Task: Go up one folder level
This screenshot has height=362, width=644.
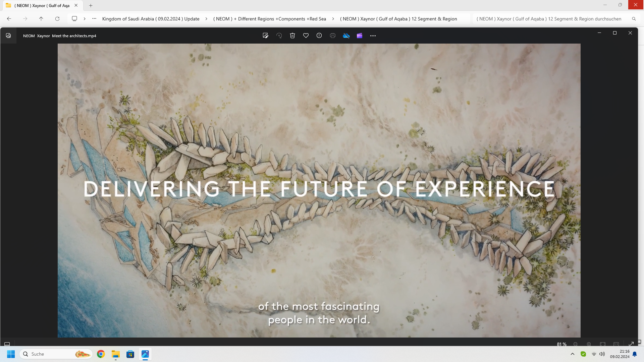Action: 41,19
